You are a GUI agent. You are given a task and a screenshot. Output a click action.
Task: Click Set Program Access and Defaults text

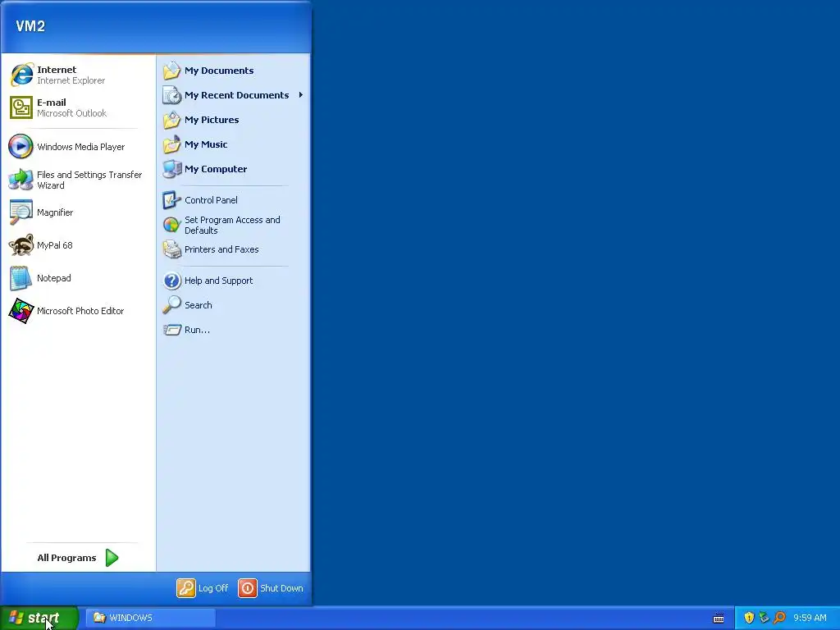pos(232,225)
